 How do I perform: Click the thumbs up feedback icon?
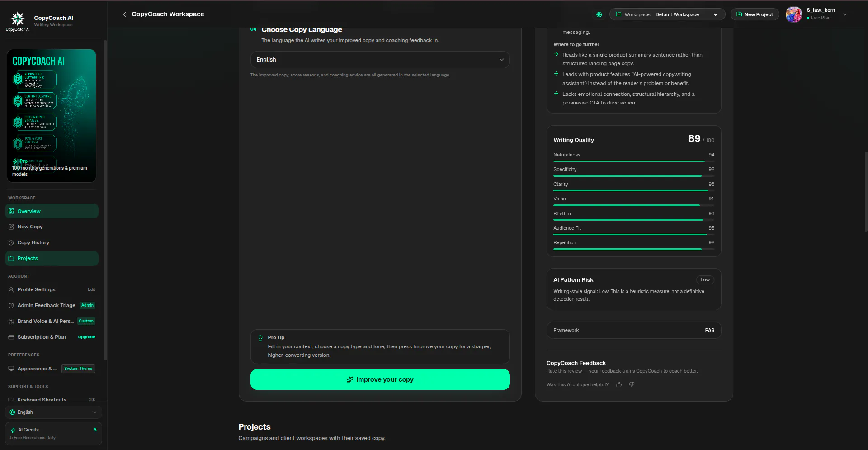619,385
